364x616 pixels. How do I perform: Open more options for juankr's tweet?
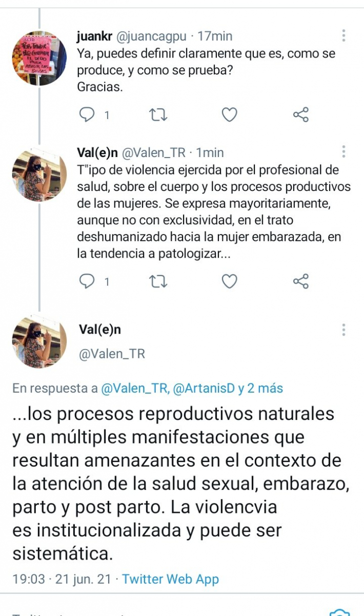(343, 35)
